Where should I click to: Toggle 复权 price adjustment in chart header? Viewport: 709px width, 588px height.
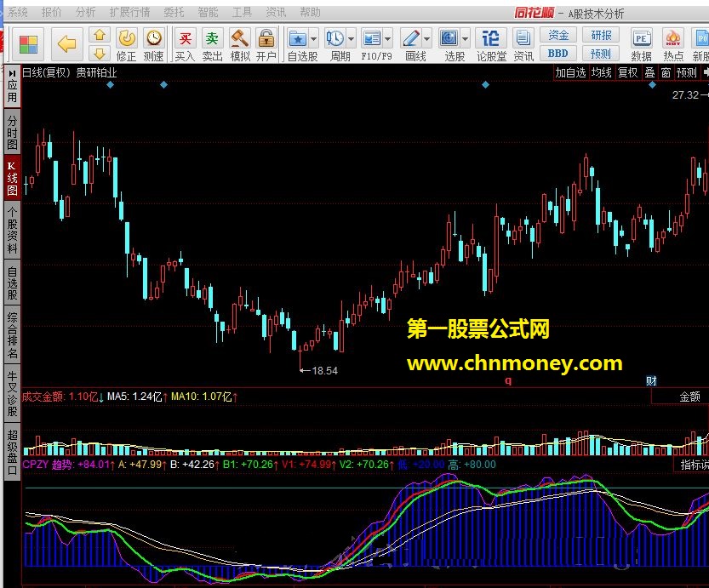pyautogui.click(x=627, y=72)
